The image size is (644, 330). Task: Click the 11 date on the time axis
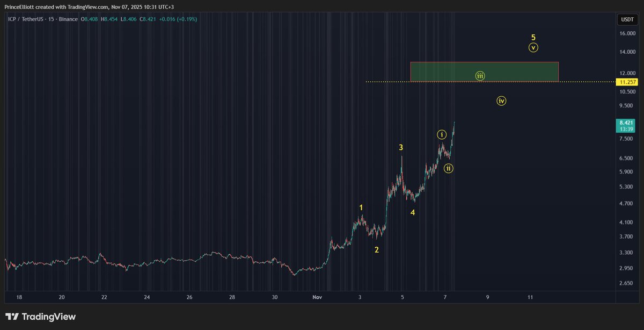tap(530, 297)
